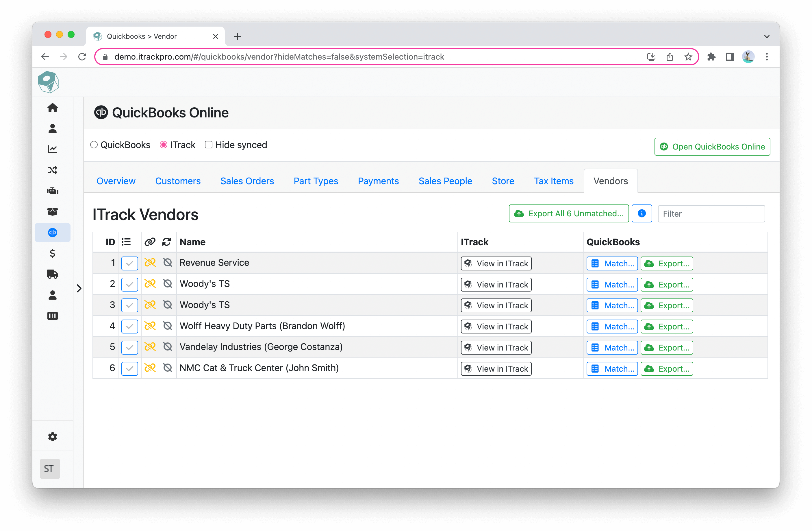Switch to the Customers tab

pyautogui.click(x=178, y=181)
